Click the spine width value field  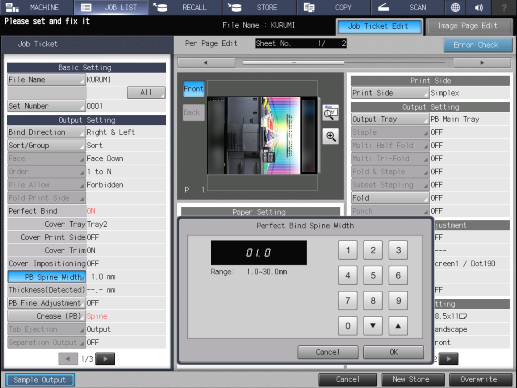point(259,253)
